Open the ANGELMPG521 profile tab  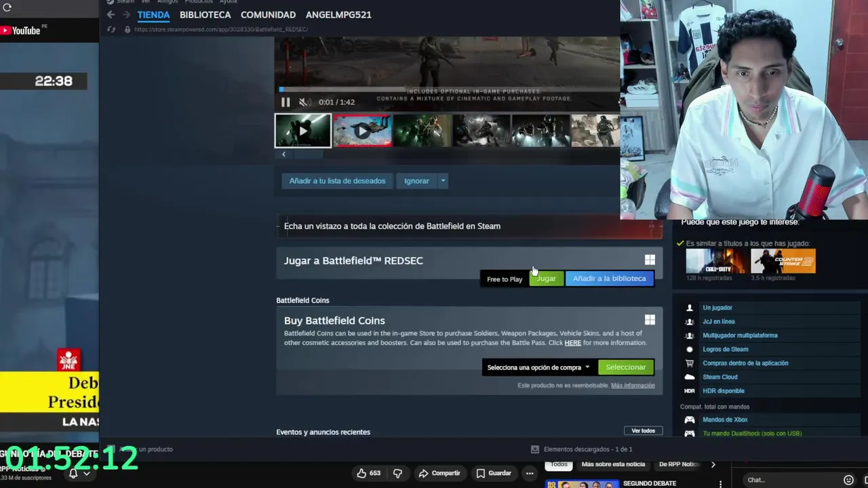click(338, 14)
